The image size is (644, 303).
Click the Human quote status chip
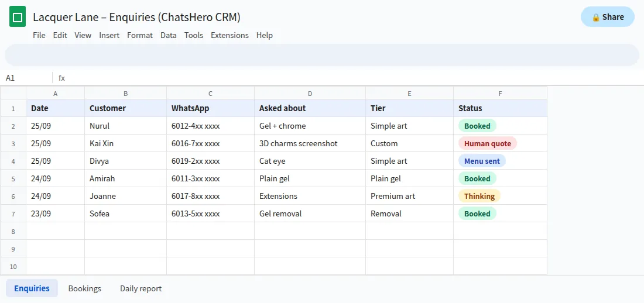[488, 144]
